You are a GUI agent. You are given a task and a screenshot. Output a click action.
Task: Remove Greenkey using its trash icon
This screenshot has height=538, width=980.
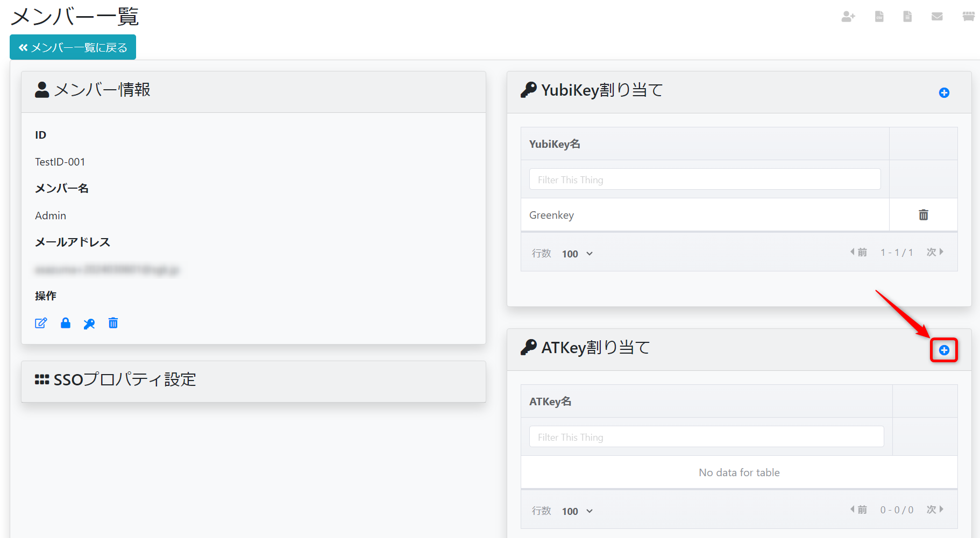click(x=924, y=215)
